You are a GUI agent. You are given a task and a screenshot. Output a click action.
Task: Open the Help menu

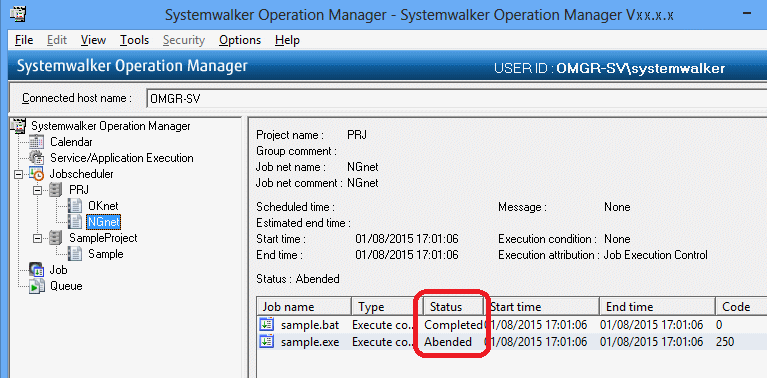(287, 40)
